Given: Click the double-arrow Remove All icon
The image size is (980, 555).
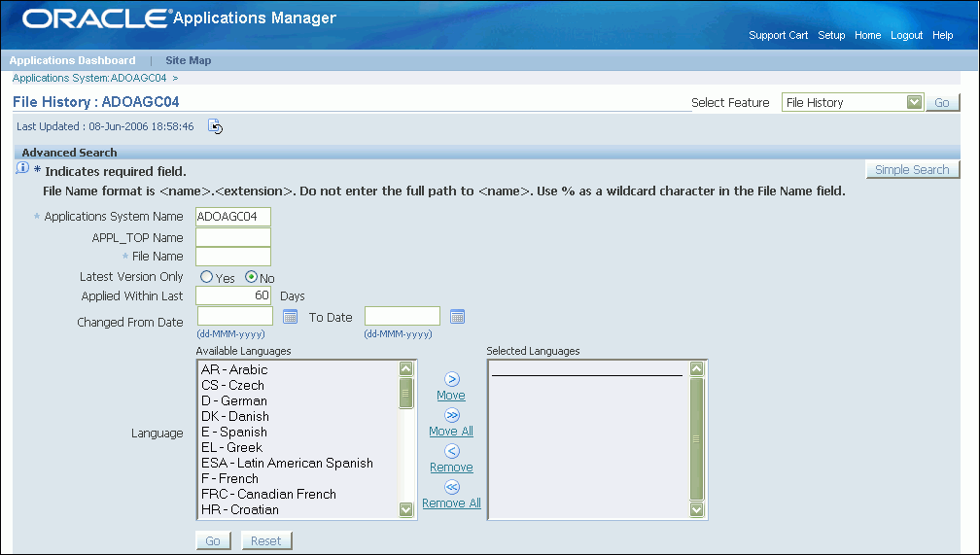Looking at the screenshot, I should [x=452, y=487].
